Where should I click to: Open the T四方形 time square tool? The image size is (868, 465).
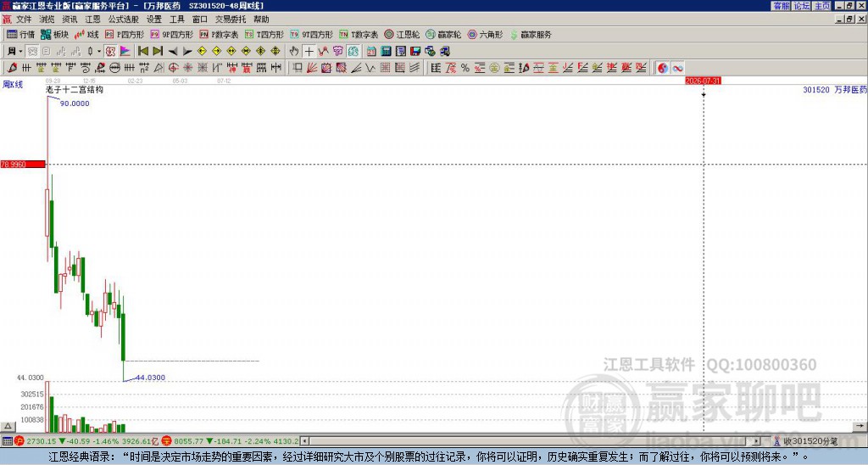pos(264,34)
